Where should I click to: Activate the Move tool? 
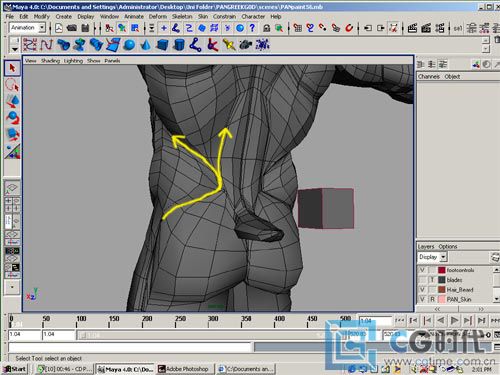12,101
